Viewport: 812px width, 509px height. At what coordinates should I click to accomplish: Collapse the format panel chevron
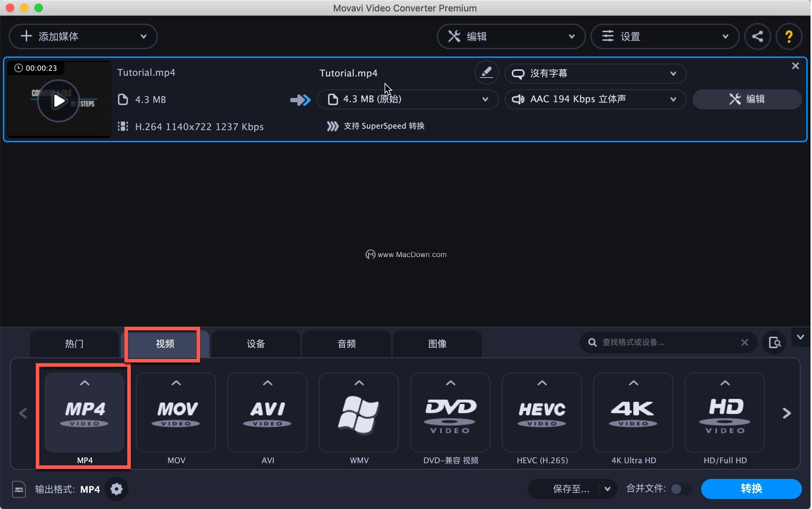(801, 337)
